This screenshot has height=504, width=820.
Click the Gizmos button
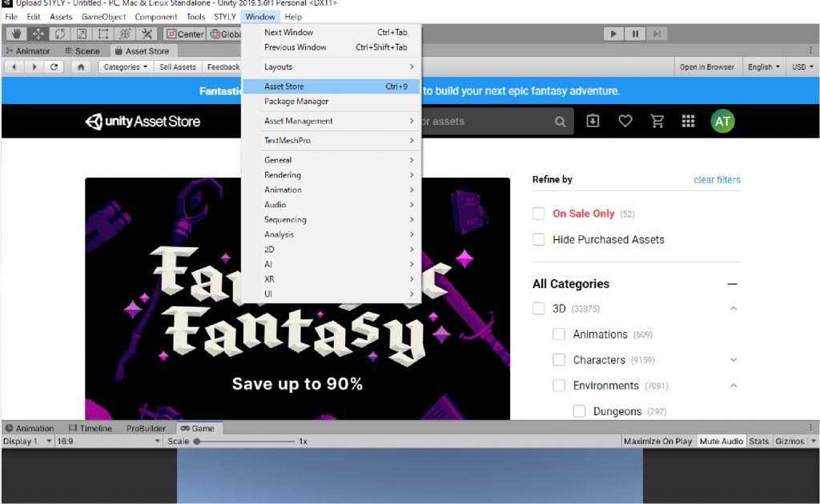coord(790,442)
